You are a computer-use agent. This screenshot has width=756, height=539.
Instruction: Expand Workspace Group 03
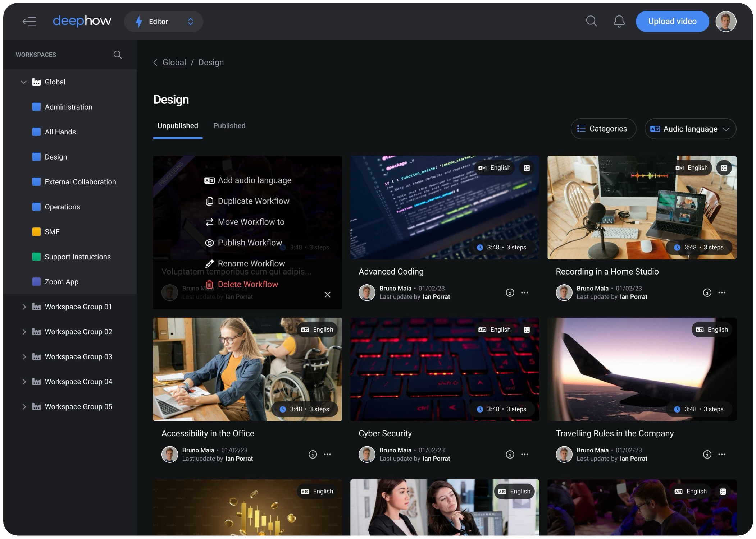click(24, 357)
